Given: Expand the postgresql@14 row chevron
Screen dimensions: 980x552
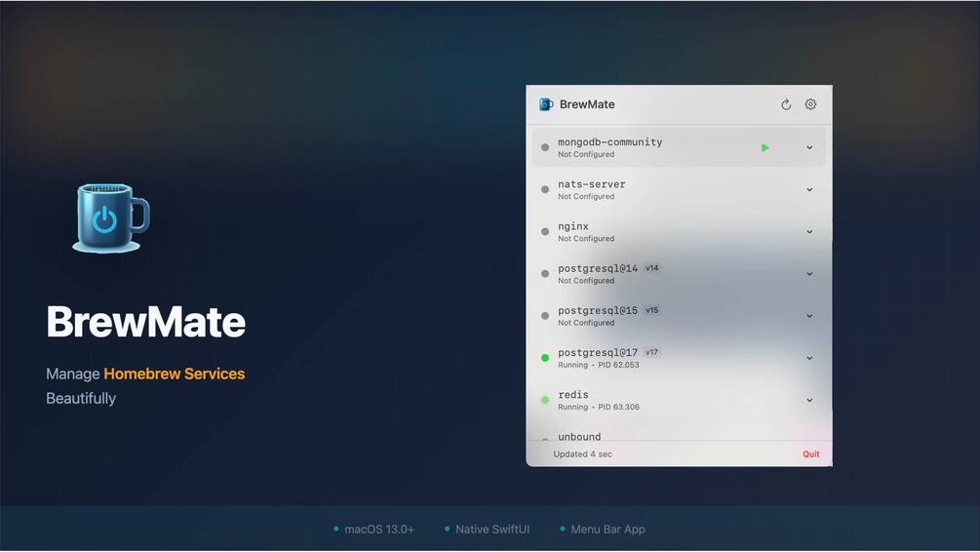Looking at the screenshot, I should click(x=809, y=274).
